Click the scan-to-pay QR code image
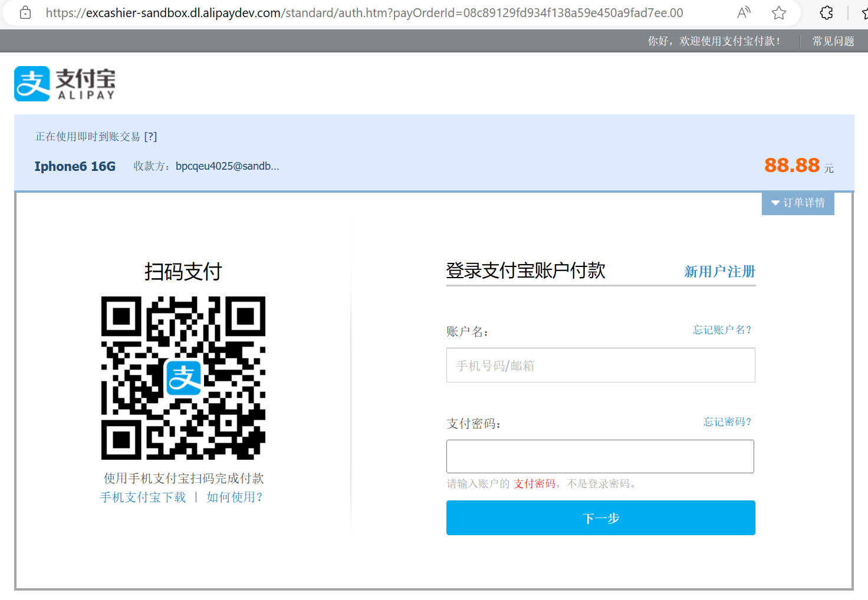Image resolution: width=868 pixels, height=600 pixels. click(183, 378)
